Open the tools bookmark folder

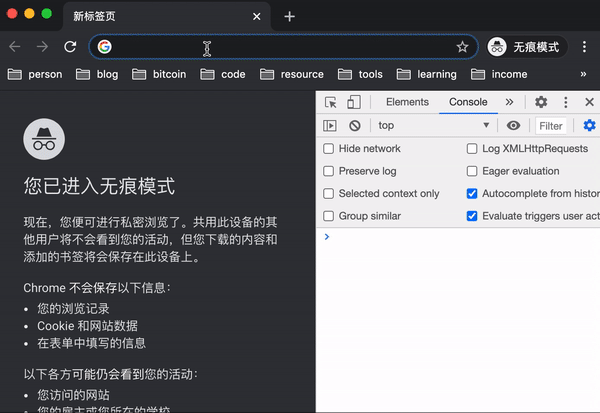(x=360, y=74)
